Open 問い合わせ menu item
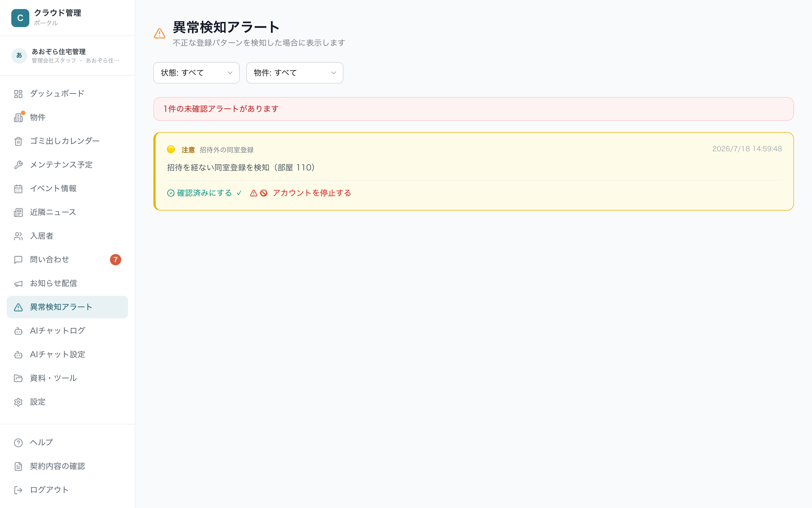The height and width of the screenshot is (508, 812). pyautogui.click(x=67, y=260)
